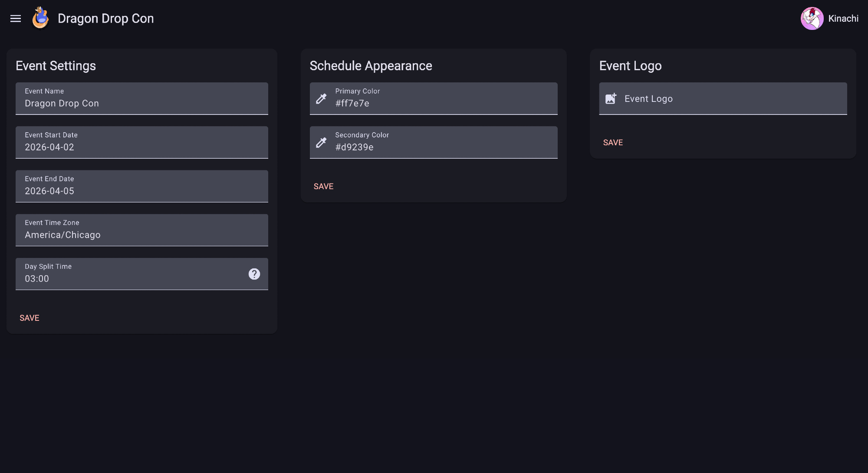
Task: Click the Dragon Drop Con logo icon
Action: [x=40, y=18]
